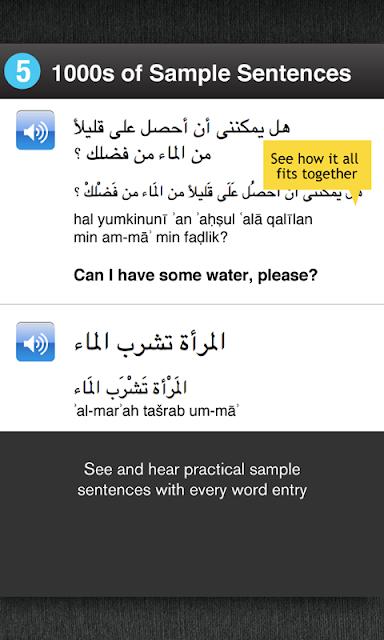Tap 'min am-mā' min faḍlik?' romanization text
This screenshot has height=640, width=384.
pos(151,237)
